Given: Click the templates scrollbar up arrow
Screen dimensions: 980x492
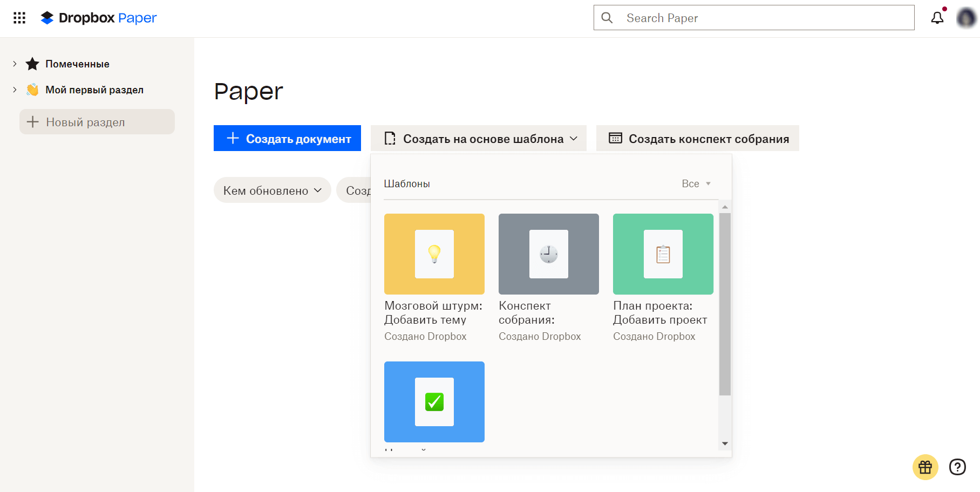Looking at the screenshot, I should pos(725,207).
